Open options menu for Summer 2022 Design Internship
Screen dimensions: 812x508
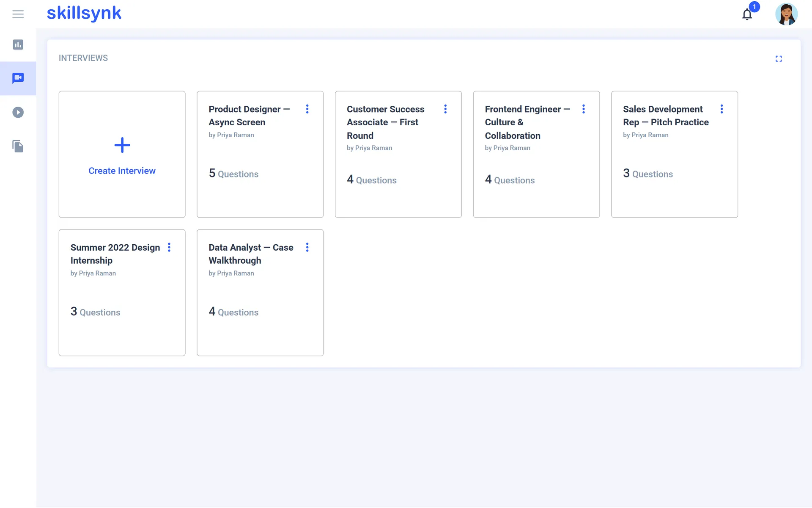(169, 247)
